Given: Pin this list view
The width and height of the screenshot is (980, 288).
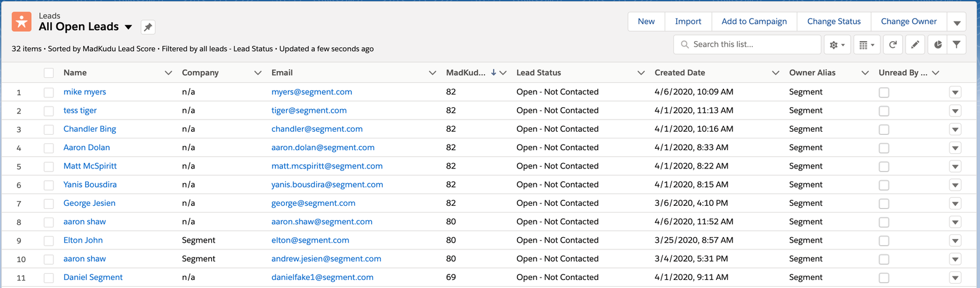Looking at the screenshot, I should coord(148,27).
